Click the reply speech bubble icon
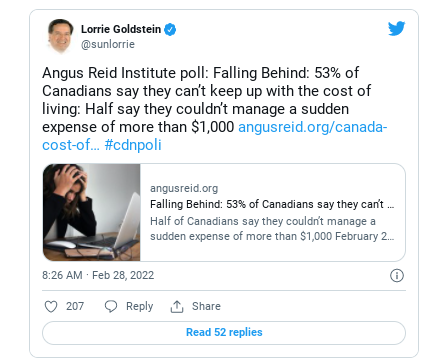Viewport: 438px width, 360px height. [111, 306]
